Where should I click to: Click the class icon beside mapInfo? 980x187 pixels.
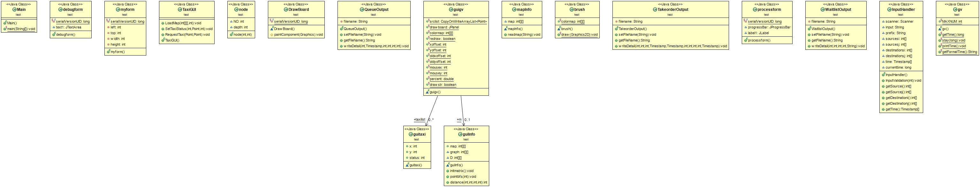coord(514,10)
